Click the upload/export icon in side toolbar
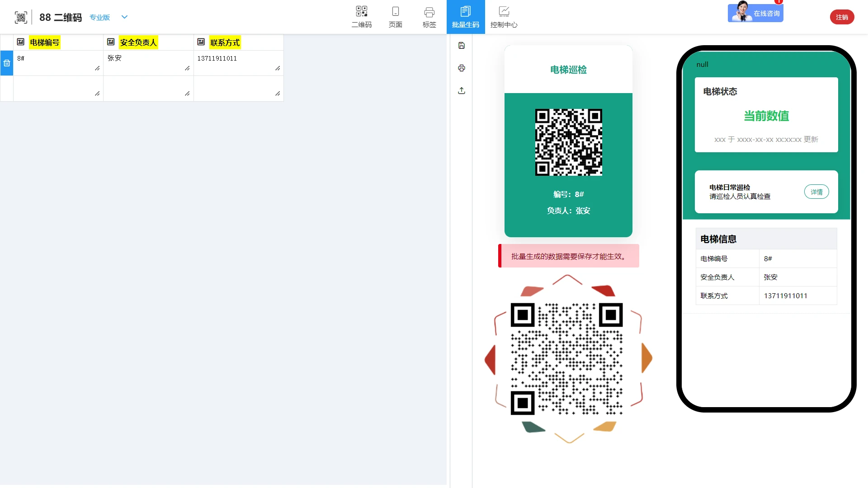Screen dimensions: 868x488 (x=462, y=91)
